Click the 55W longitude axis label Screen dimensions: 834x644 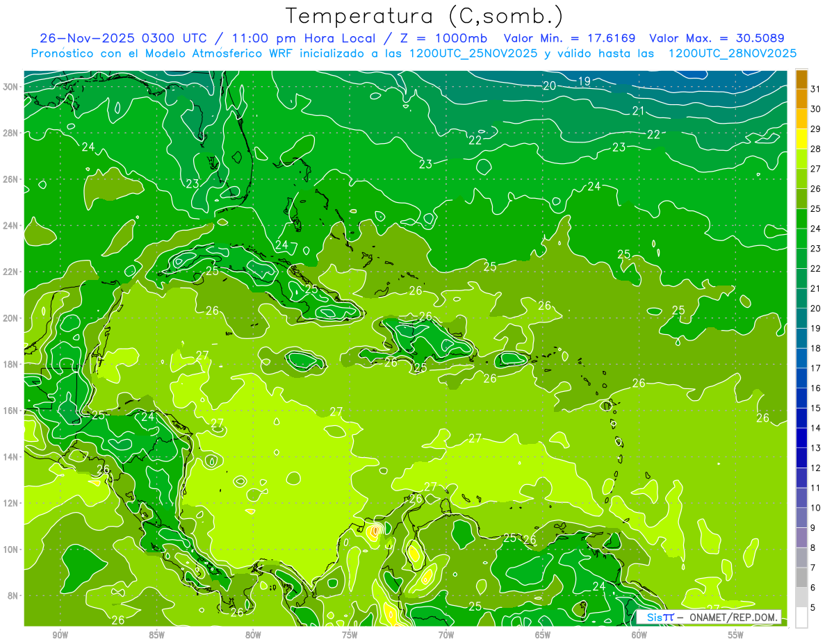coord(735,635)
